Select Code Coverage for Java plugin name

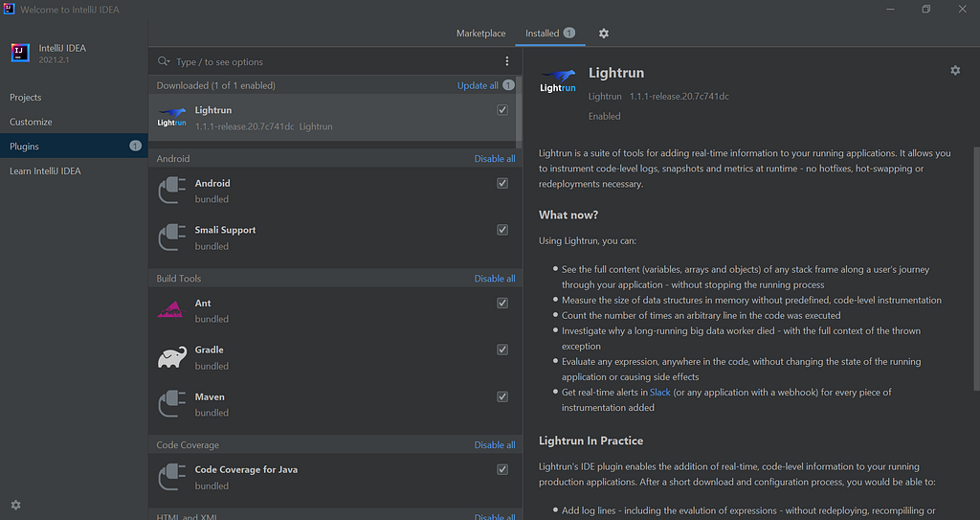click(x=246, y=469)
